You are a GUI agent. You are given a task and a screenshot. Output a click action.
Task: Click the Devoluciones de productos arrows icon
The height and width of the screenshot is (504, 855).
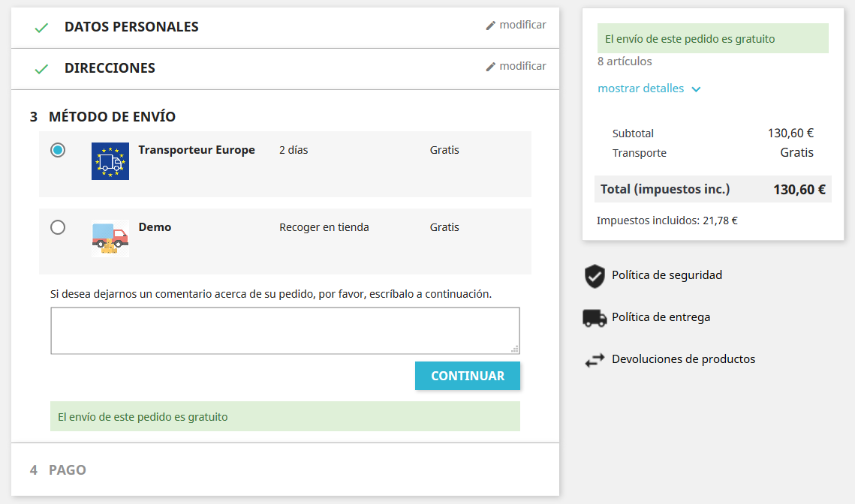point(595,359)
